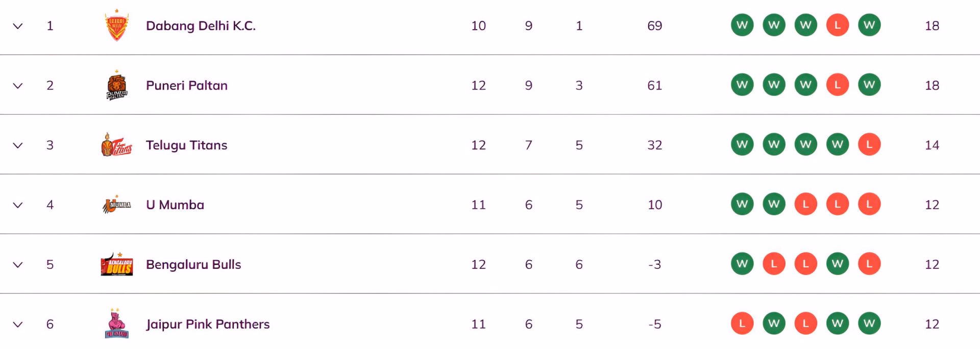Click the Jaipur Pink Panthers team logo

click(x=116, y=324)
